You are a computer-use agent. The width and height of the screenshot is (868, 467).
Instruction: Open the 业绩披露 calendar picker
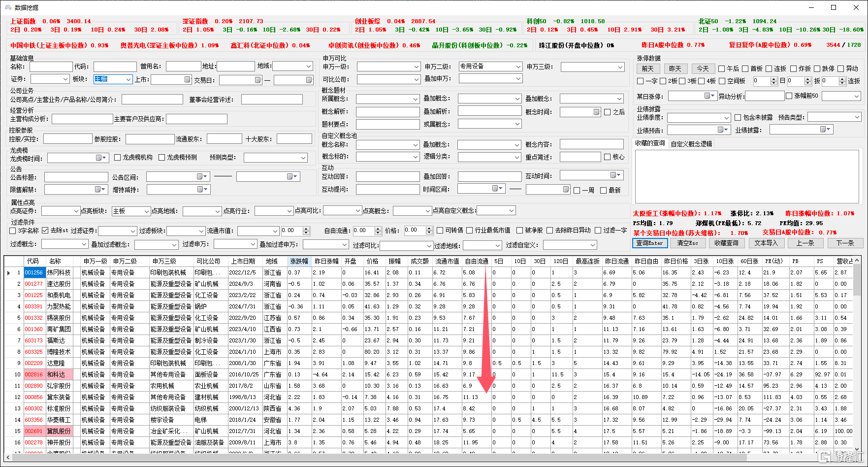[x=825, y=129]
